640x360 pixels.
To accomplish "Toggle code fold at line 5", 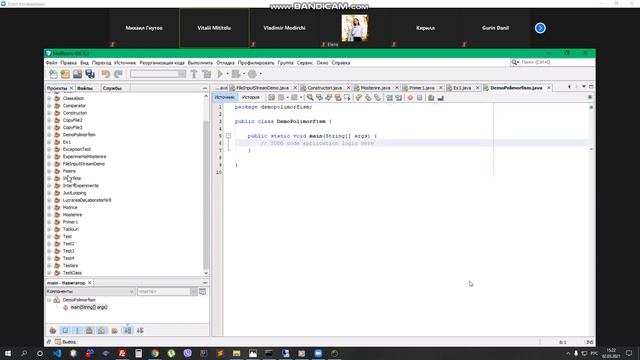I will coord(229,136).
